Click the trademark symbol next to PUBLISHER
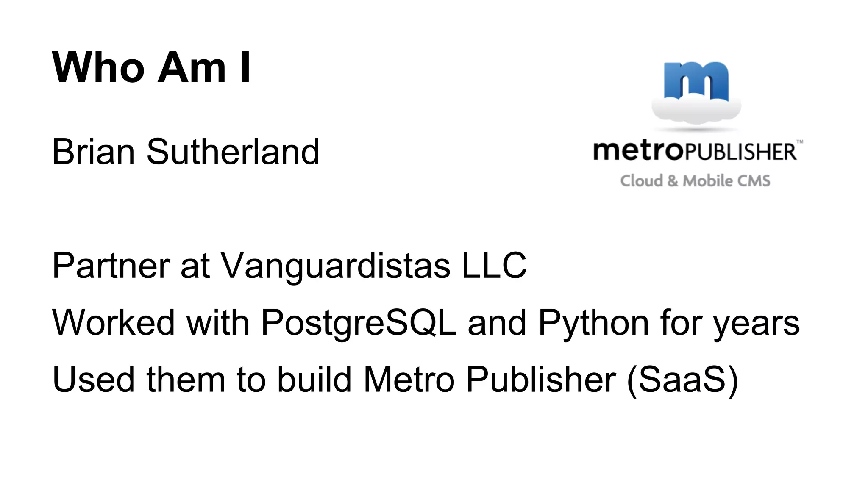 [799, 142]
